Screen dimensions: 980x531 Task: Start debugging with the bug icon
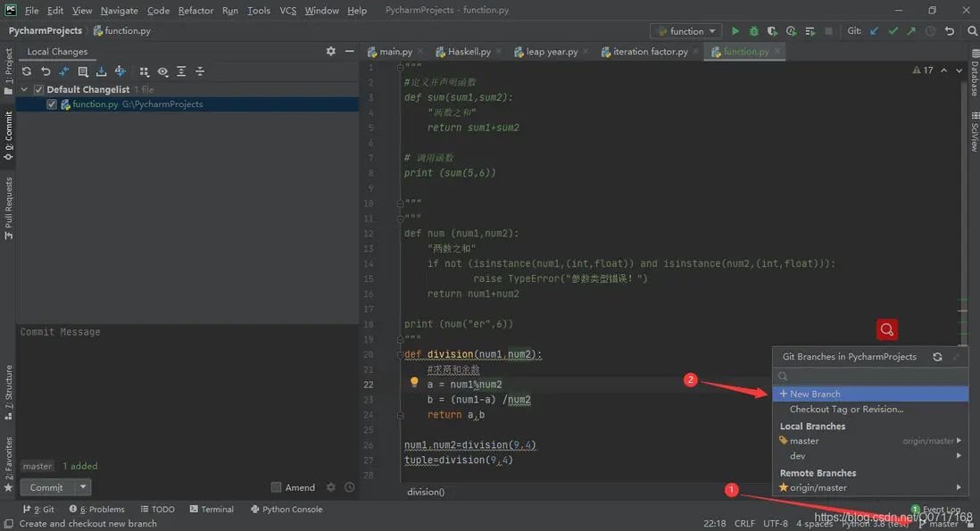tap(754, 31)
